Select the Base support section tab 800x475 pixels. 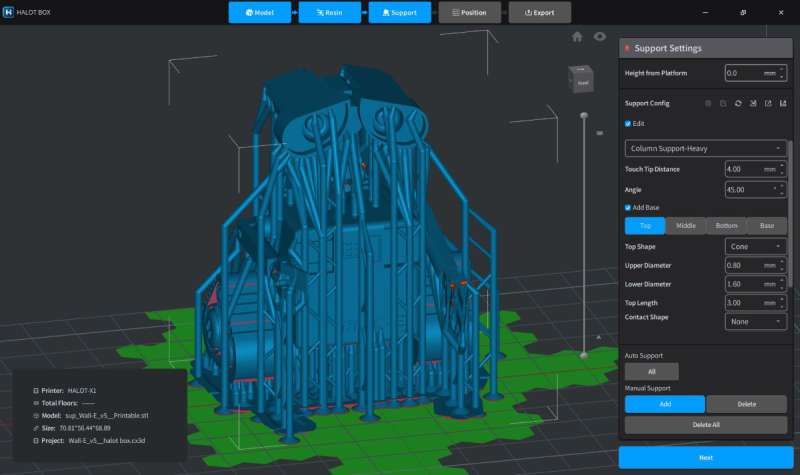(767, 226)
